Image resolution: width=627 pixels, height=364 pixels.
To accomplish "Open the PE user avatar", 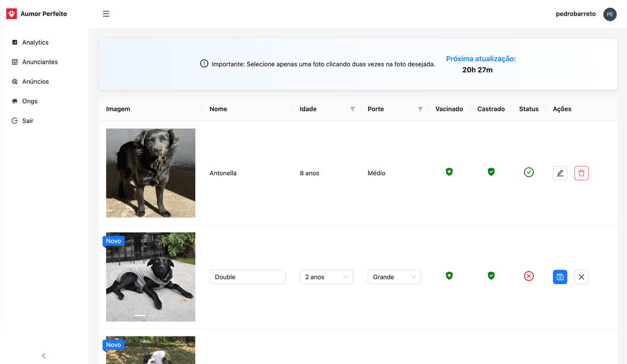I will pyautogui.click(x=610, y=14).
